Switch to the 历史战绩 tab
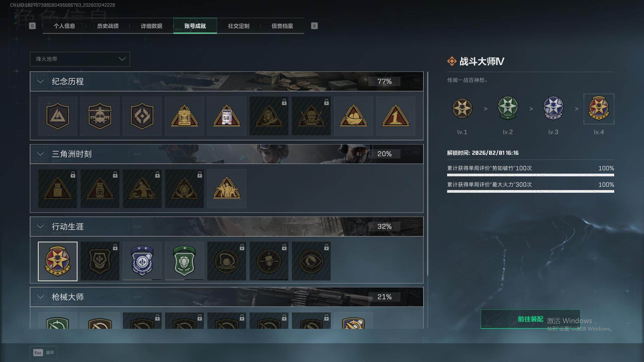Screen dimensions: 644x362 click(x=108, y=26)
